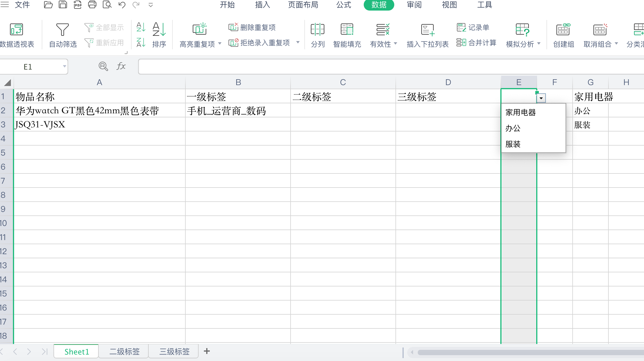Add a new worksheet with the plus button
Image resolution: width=644 pixels, height=361 pixels.
point(207,351)
